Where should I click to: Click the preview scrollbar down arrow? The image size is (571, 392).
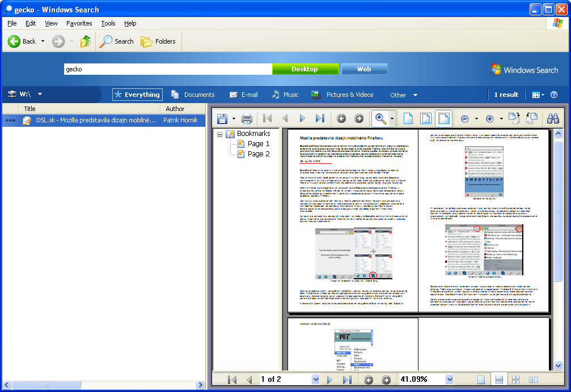click(x=558, y=366)
